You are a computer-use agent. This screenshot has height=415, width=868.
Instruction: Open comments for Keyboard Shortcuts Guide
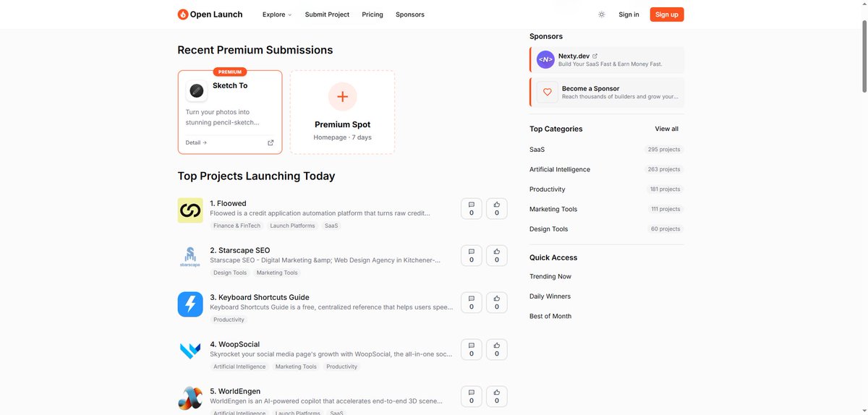point(472,302)
